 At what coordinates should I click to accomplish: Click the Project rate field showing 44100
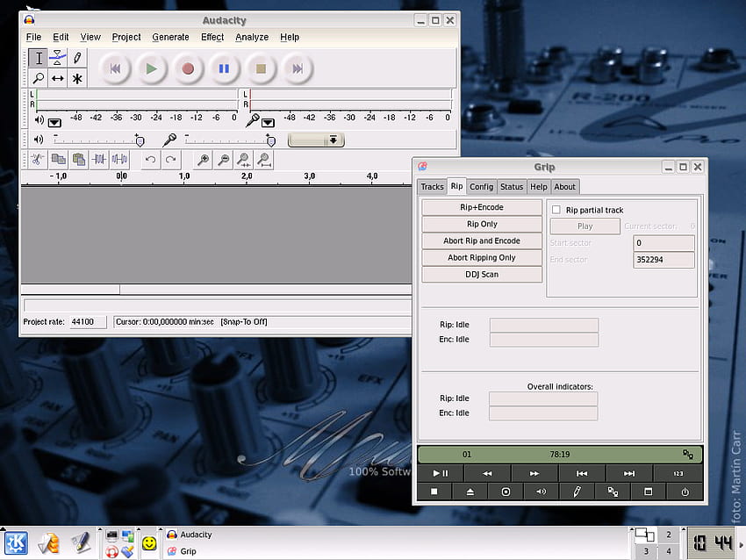point(88,322)
